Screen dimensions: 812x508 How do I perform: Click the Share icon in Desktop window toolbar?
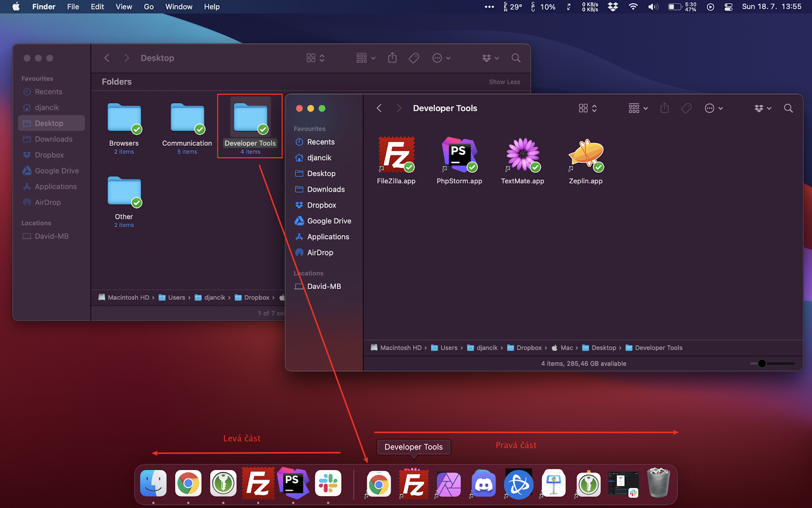click(x=392, y=58)
